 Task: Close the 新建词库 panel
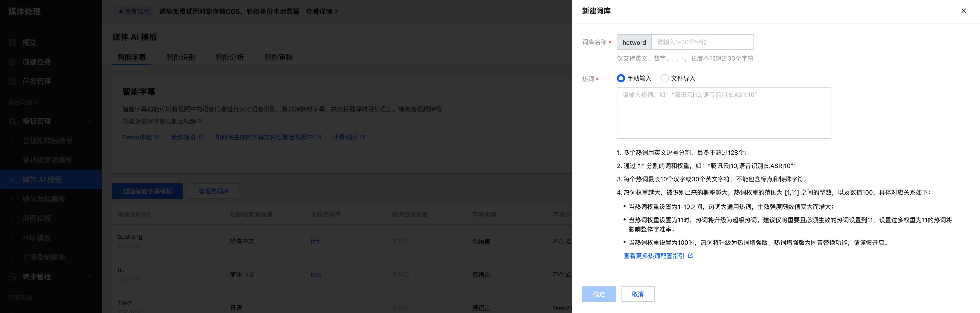(963, 11)
